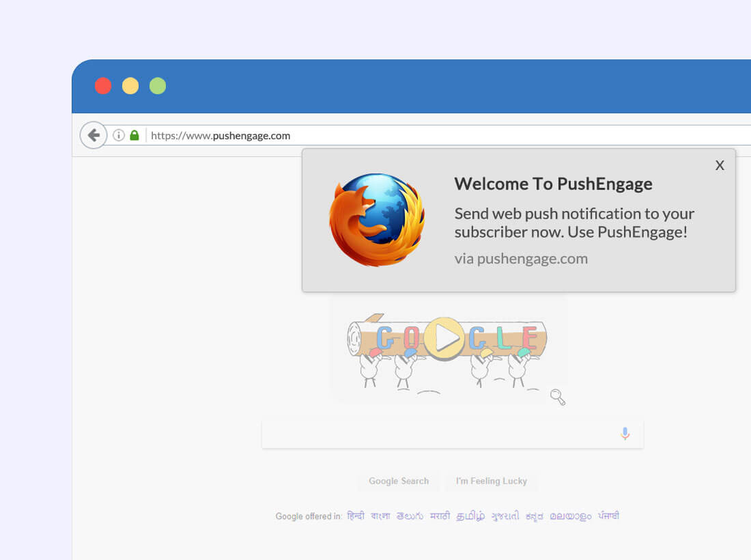Open the page information icon in the address bar
The height and width of the screenshot is (560, 751).
[118, 135]
